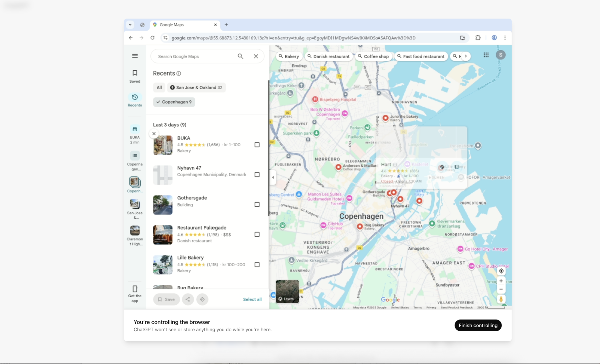Click Send Product Feedback in footer
Image resolution: width=600 pixels, height=364 pixels.
pos(457,307)
